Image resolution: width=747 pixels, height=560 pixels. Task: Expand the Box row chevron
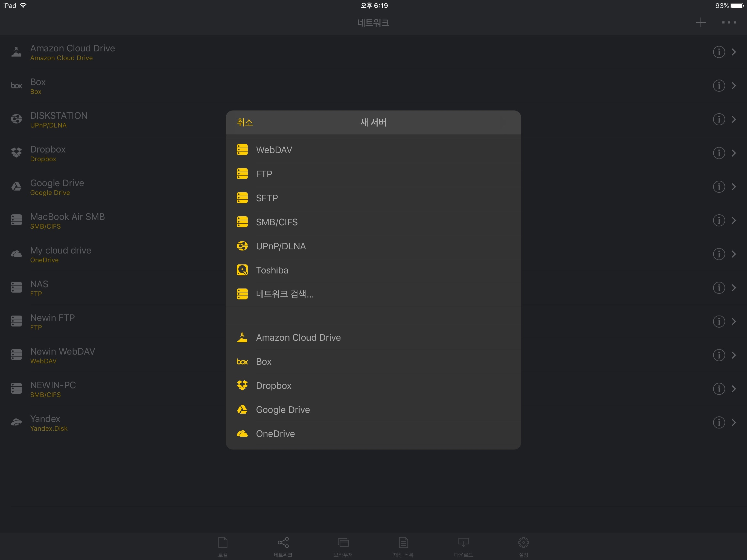734,86
